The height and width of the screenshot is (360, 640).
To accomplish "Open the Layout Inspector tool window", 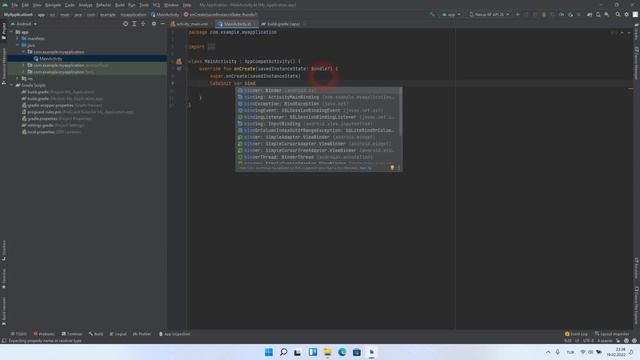I will point(612,334).
